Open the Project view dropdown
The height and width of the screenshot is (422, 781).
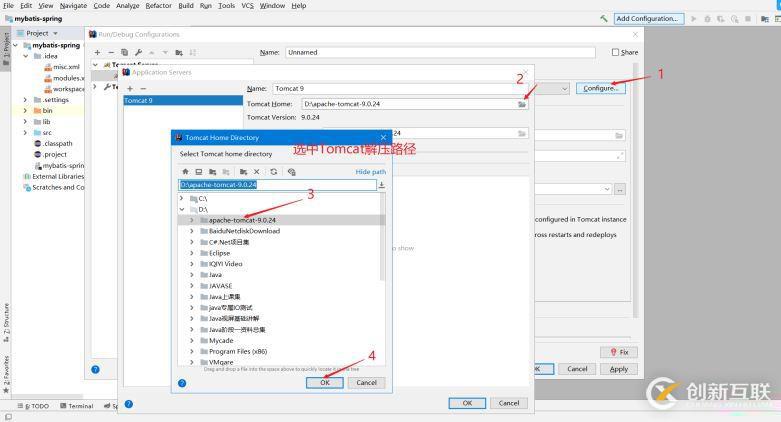pyautogui.click(x=55, y=33)
